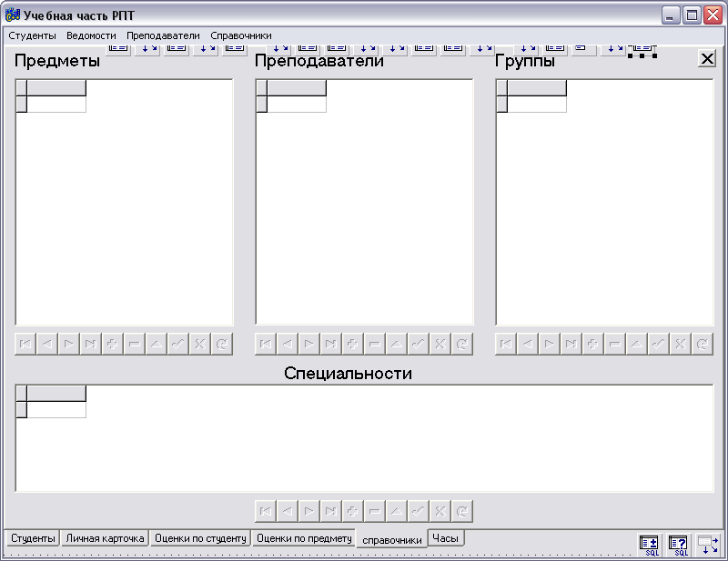The height and width of the screenshot is (561, 728).
Task: Refresh data in Группы navigator
Action: pos(703,345)
